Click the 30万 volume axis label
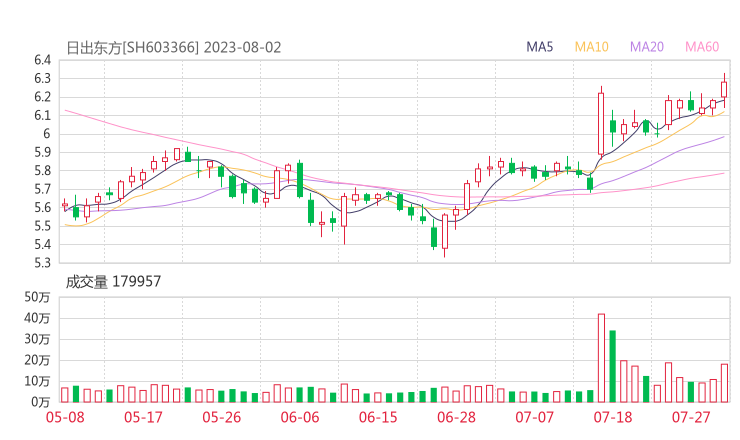The image size is (740, 440). click(37, 339)
